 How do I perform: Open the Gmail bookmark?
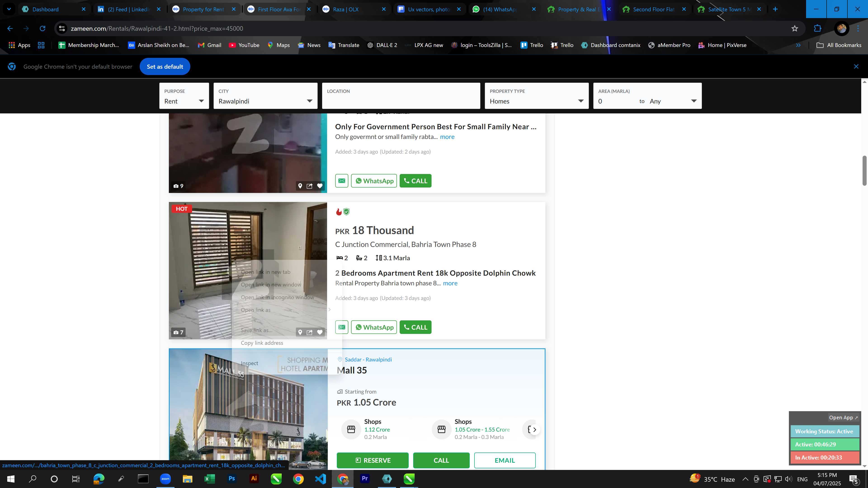pos(209,45)
